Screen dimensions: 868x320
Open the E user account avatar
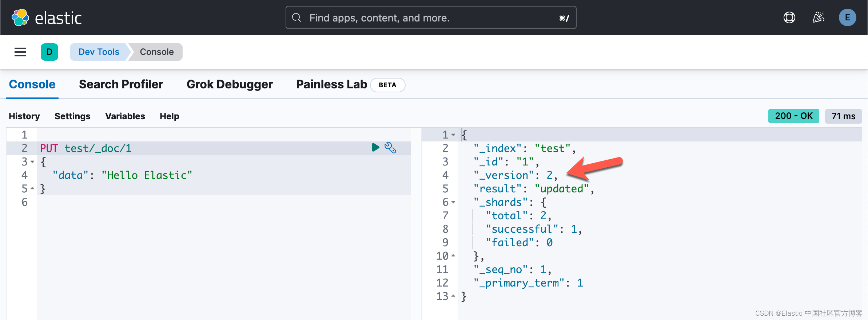[x=847, y=17]
